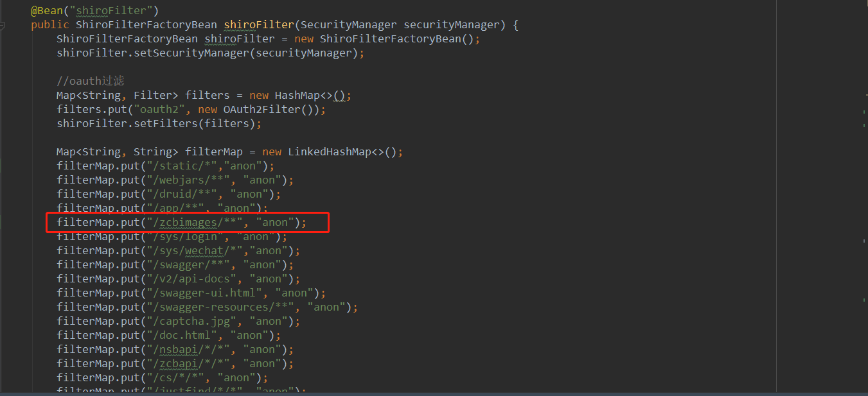Click 'new HashMap<>()' in filters declaration
The image size is (868, 396).
(297, 96)
